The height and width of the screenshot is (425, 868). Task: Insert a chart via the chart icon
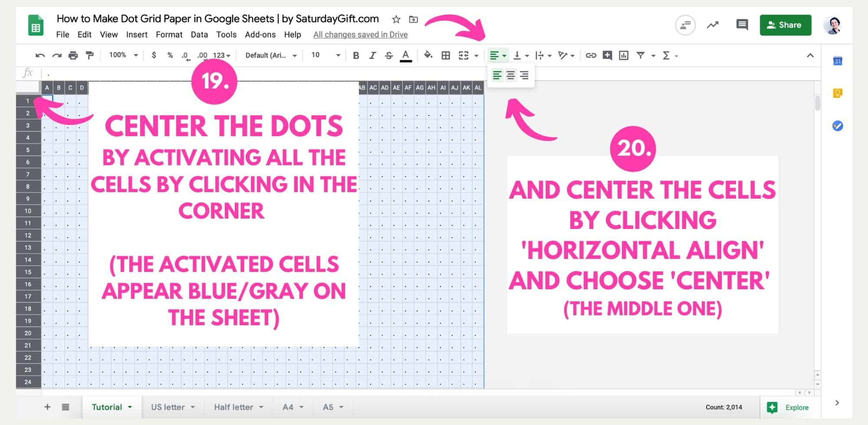(x=624, y=56)
